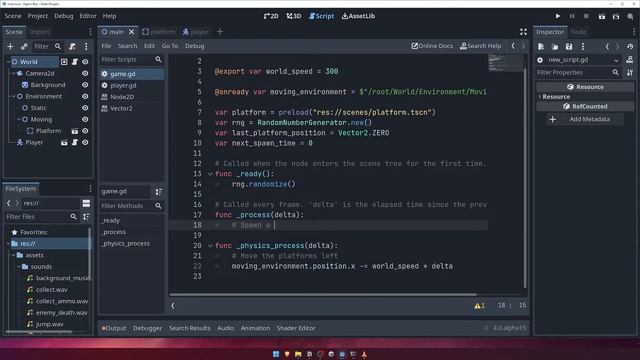Run the current scene
This screenshot has height=360, width=640.
click(x=602, y=16)
